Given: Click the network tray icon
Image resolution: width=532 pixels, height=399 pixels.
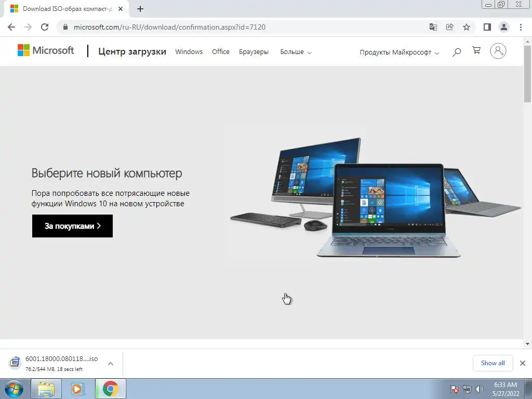Looking at the screenshot, I should coord(467,389).
